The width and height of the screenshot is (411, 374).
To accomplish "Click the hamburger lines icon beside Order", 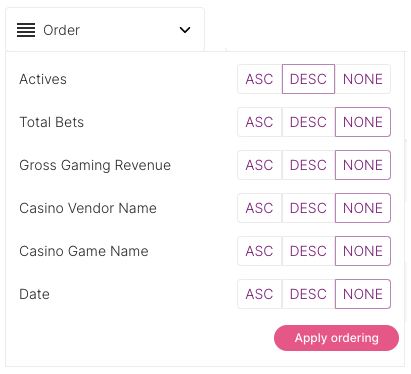I will click(26, 30).
